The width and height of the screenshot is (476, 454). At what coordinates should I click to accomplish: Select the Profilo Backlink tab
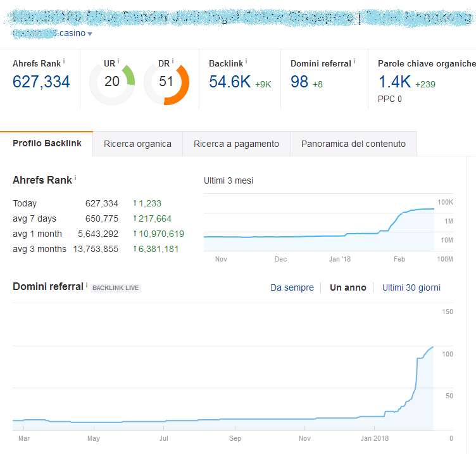point(47,143)
